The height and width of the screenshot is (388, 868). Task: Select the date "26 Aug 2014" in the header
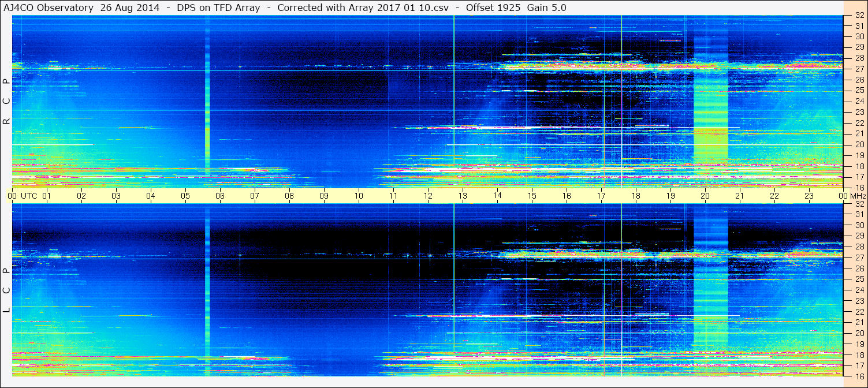(130, 8)
